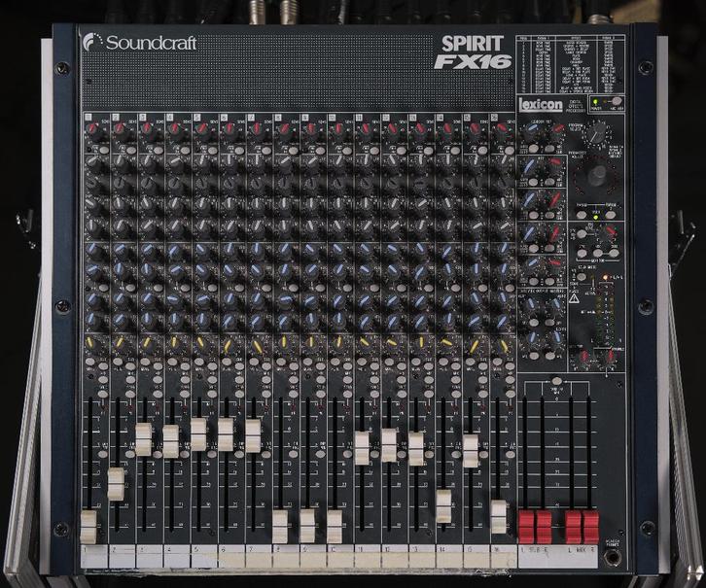The image size is (706, 588).
Task: Engage the 100Hz high-pass button on channel 2
Action: [131, 150]
